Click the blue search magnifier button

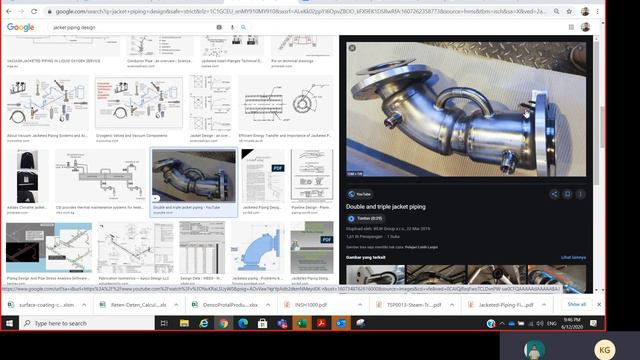click(x=243, y=27)
